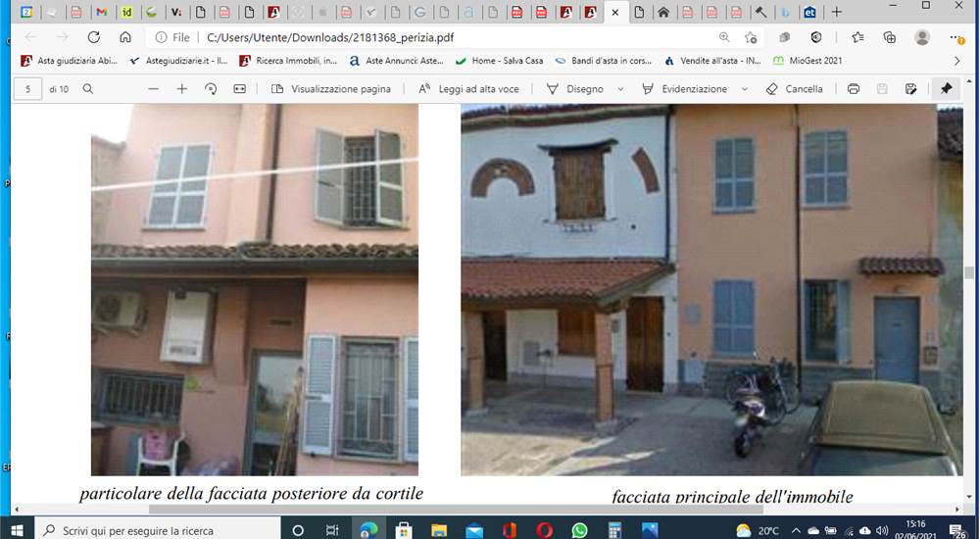Open the Astegiudiziarie.it bookmark

[178, 61]
